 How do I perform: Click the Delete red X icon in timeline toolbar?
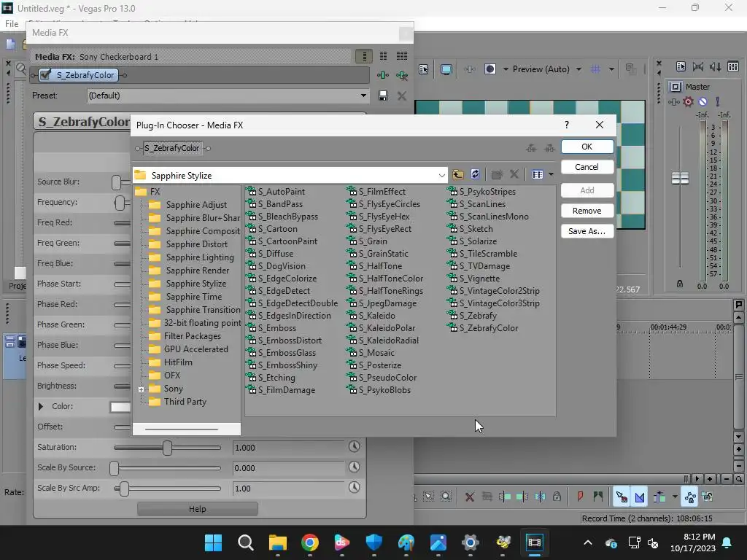tap(469, 497)
